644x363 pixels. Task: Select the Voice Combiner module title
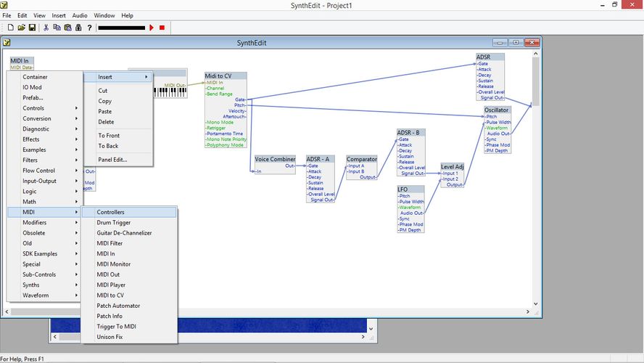point(275,159)
